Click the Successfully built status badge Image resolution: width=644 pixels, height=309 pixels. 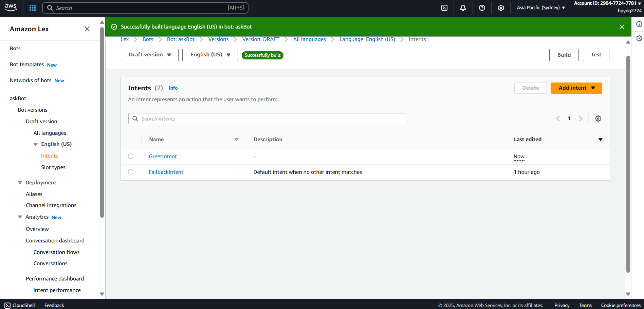pos(262,55)
